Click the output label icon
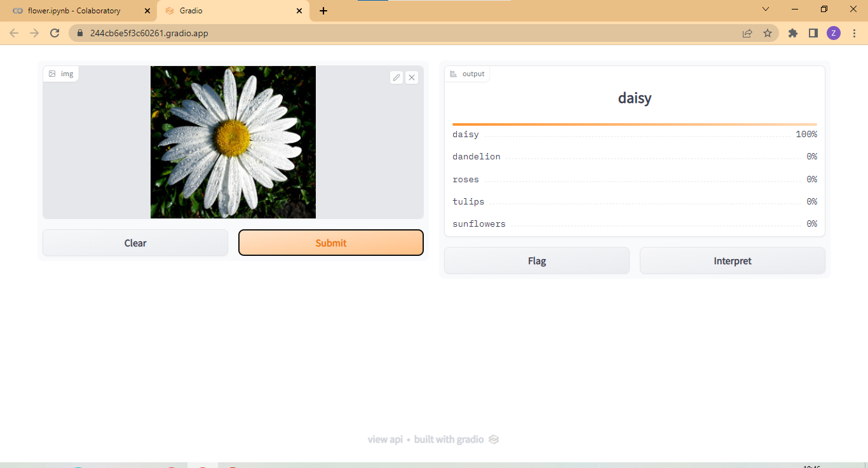Viewport: 868px width, 468px height. coord(452,73)
